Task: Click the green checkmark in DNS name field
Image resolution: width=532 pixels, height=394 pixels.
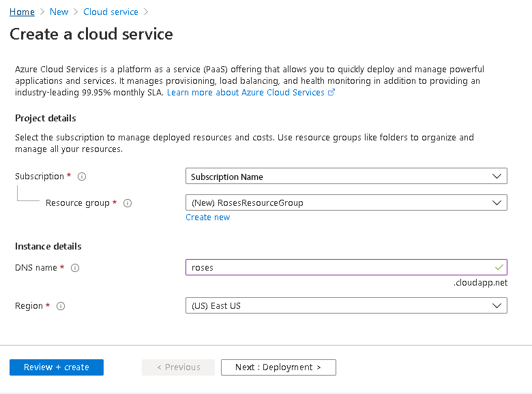Action: [x=499, y=267]
